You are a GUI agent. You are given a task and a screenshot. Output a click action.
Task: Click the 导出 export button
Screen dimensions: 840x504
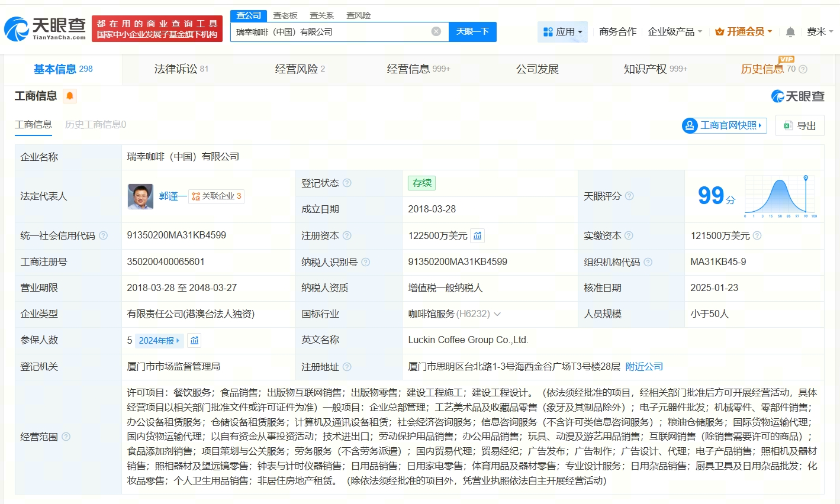[x=800, y=125]
